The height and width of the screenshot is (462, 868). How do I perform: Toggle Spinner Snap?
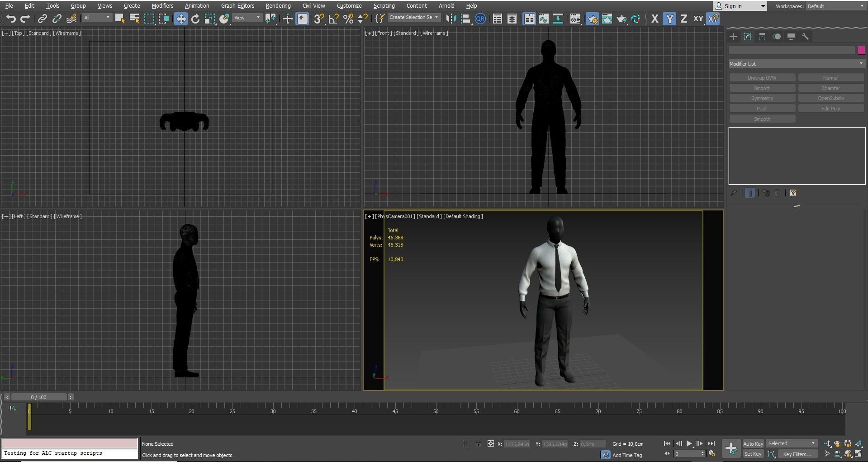pyautogui.click(x=363, y=19)
